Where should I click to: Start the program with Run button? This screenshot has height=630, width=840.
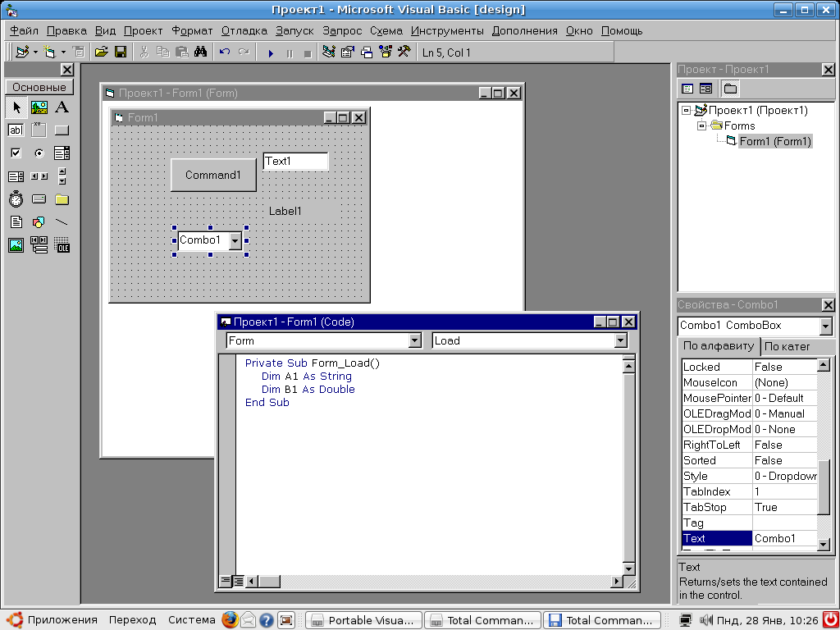click(271, 53)
